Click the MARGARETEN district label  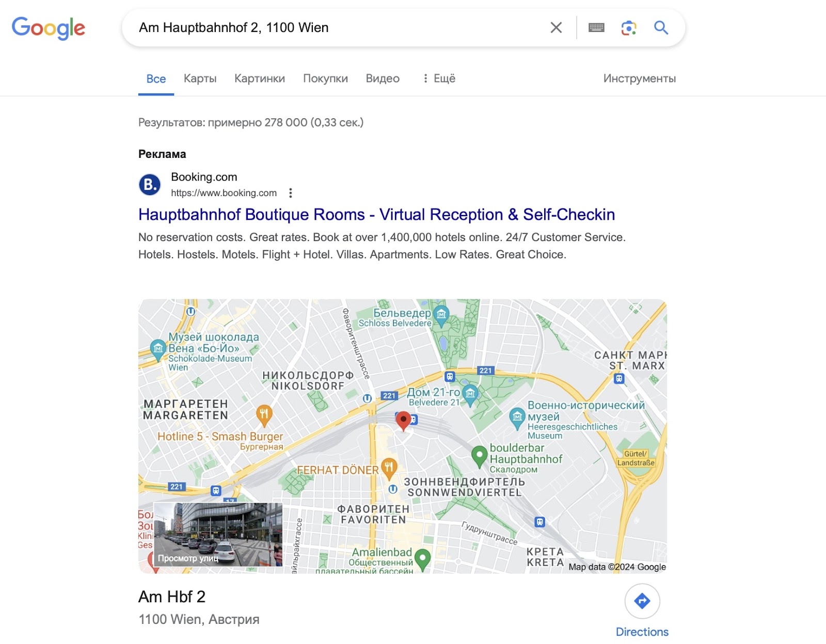coord(185,415)
